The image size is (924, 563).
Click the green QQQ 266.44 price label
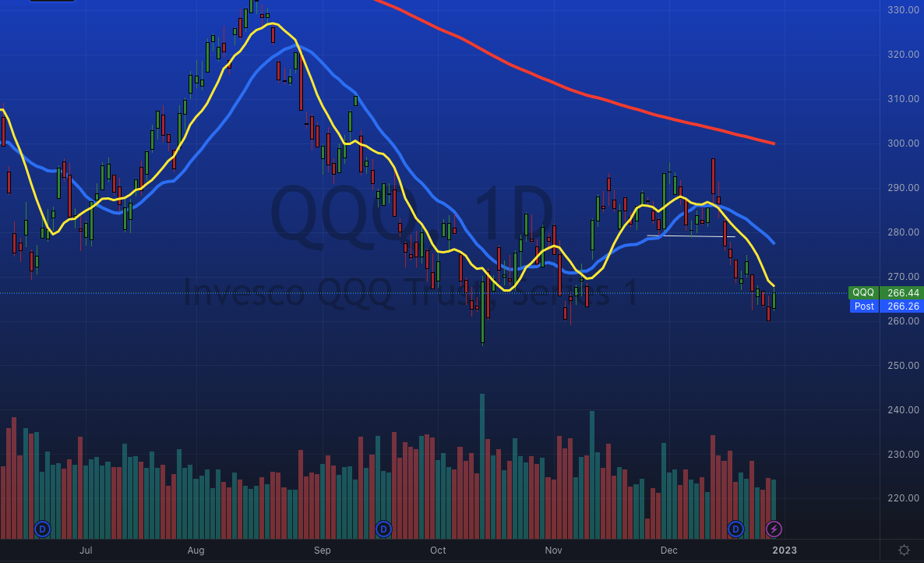(886, 292)
